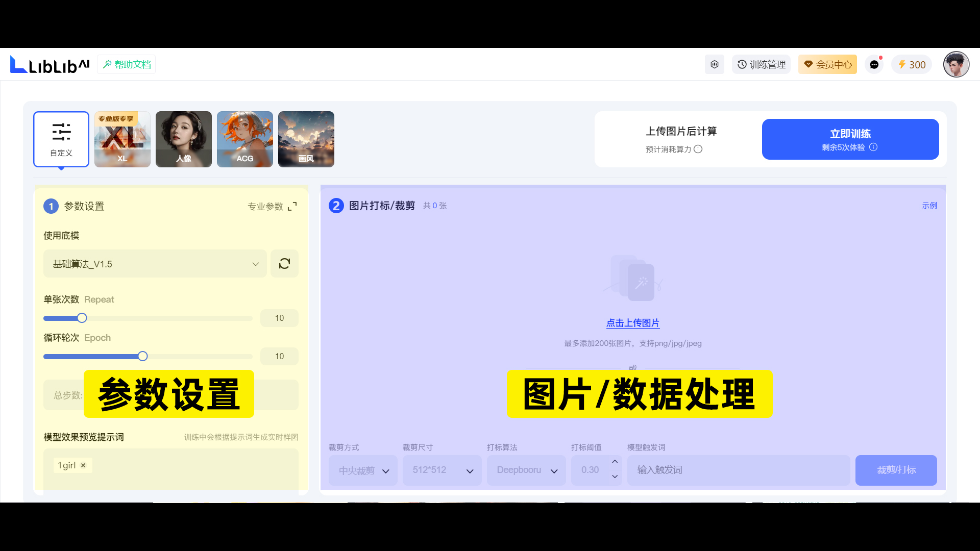Viewport: 980px width, 551px height.
Task: Decrease the 打标阈值 value with down arrow
Action: (x=615, y=477)
